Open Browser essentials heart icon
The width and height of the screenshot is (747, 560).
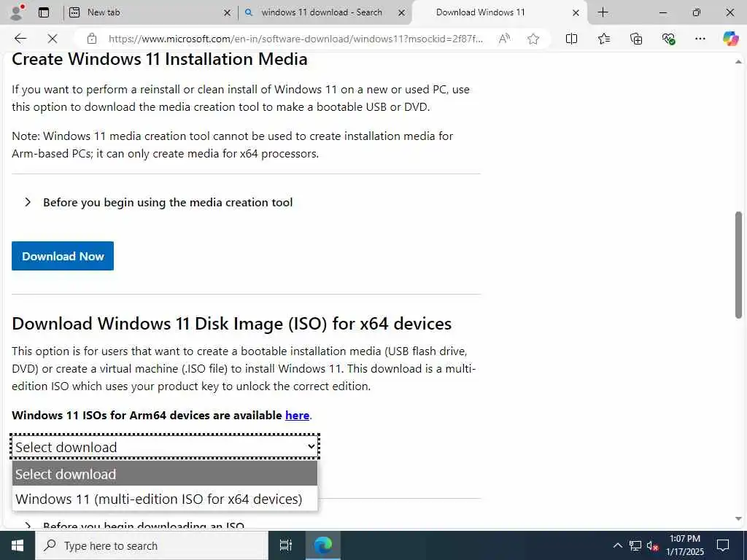click(x=668, y=39)
